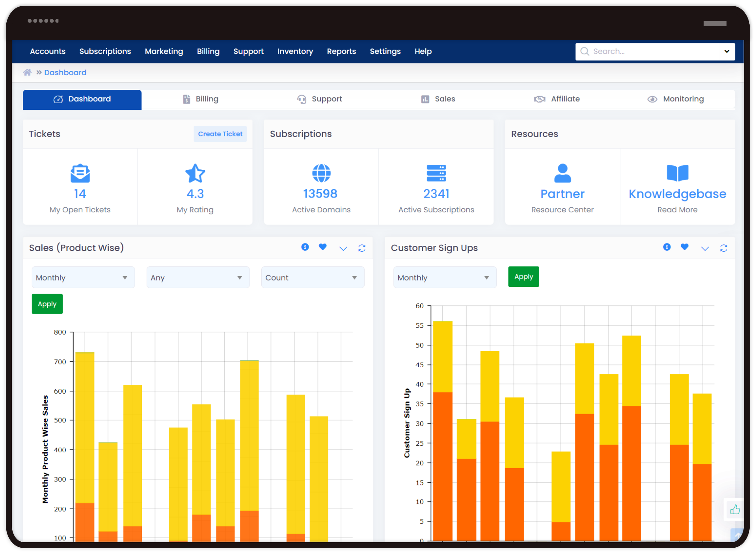Collapse the Customer Sign Ups panel chevron
The height and width of the screenshot is (554, 756).
705,248
